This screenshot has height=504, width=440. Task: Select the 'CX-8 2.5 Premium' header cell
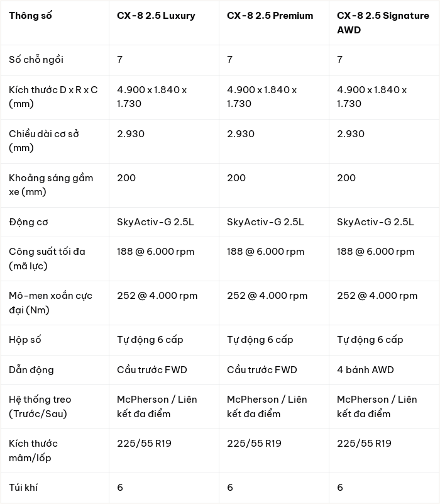[x=270, y=16]
